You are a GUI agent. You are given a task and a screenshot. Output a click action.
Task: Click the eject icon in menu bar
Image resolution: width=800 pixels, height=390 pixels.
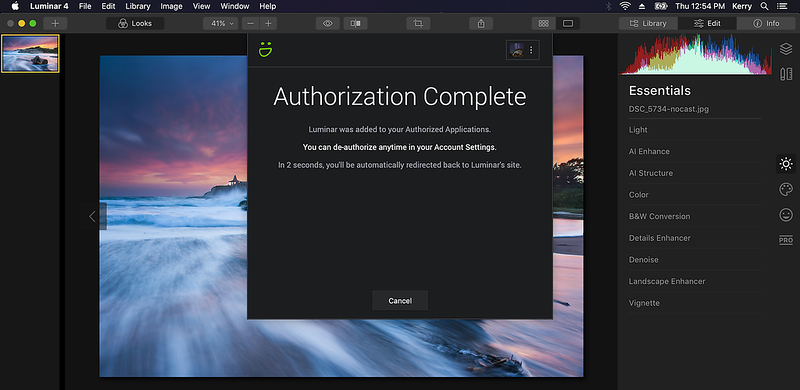pyautogui.click(x=642, y=6)
